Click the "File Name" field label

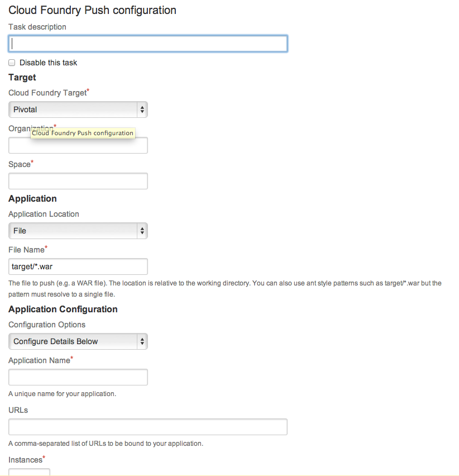pyautogui.click(x=26, y=250)
